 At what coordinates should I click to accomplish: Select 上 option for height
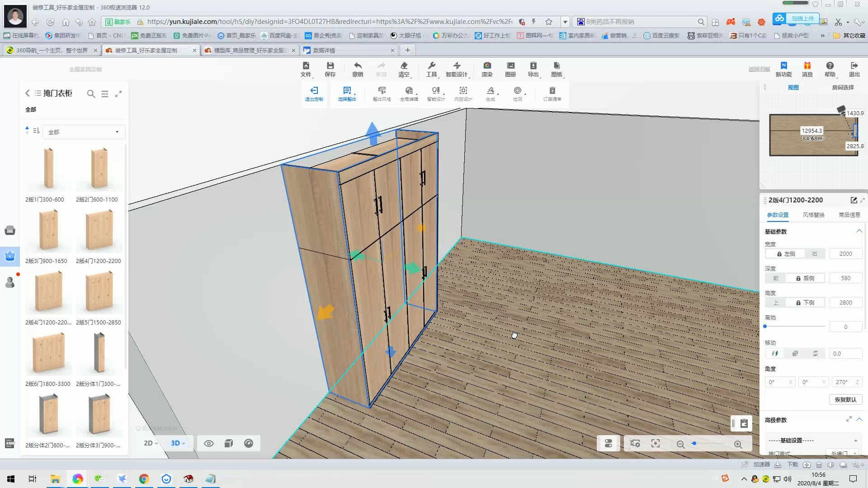pos(776,303)
